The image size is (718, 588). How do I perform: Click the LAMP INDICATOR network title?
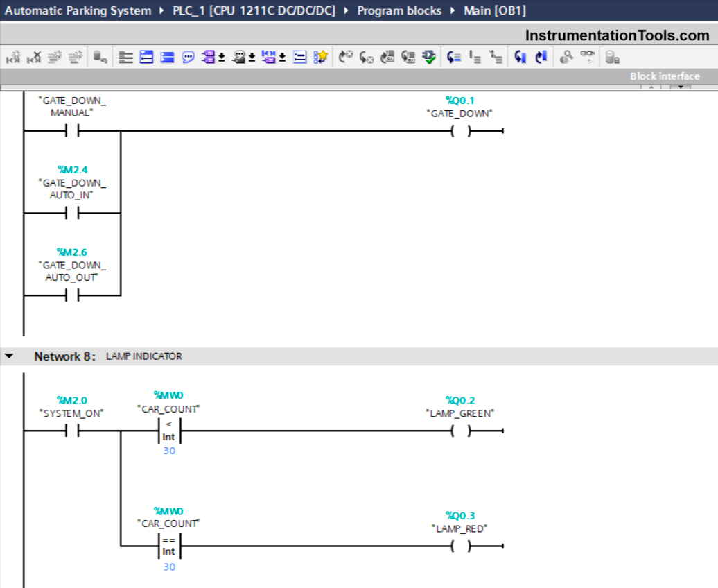[144, 356]
